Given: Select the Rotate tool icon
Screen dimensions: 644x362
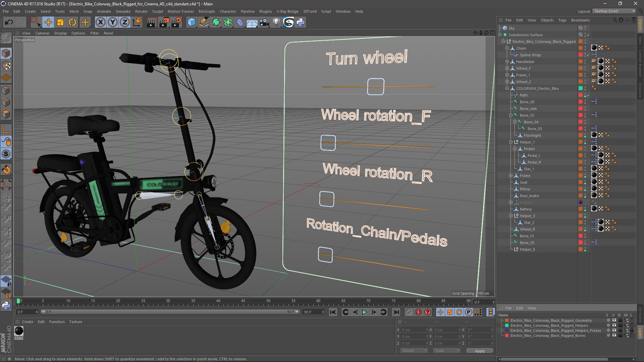Looking at the screenshot, I should pyautogui.click(x=72, y=22).
